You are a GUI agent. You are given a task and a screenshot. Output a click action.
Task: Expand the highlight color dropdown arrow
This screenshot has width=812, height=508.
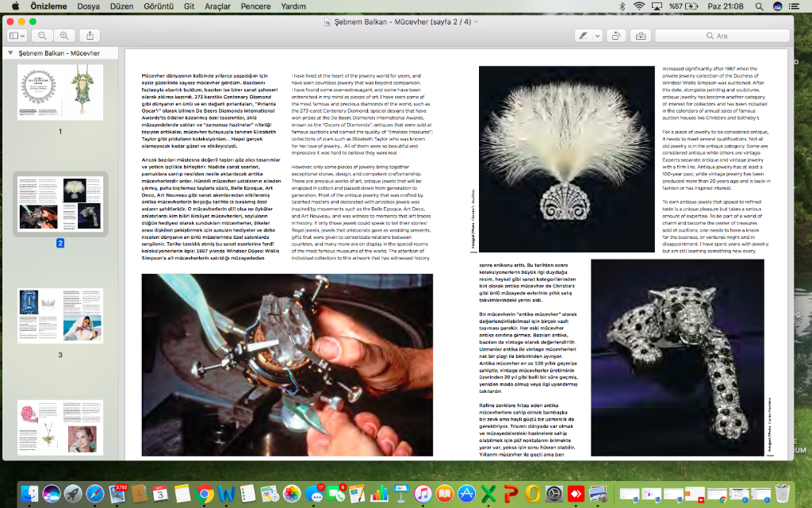coord(596,36)
